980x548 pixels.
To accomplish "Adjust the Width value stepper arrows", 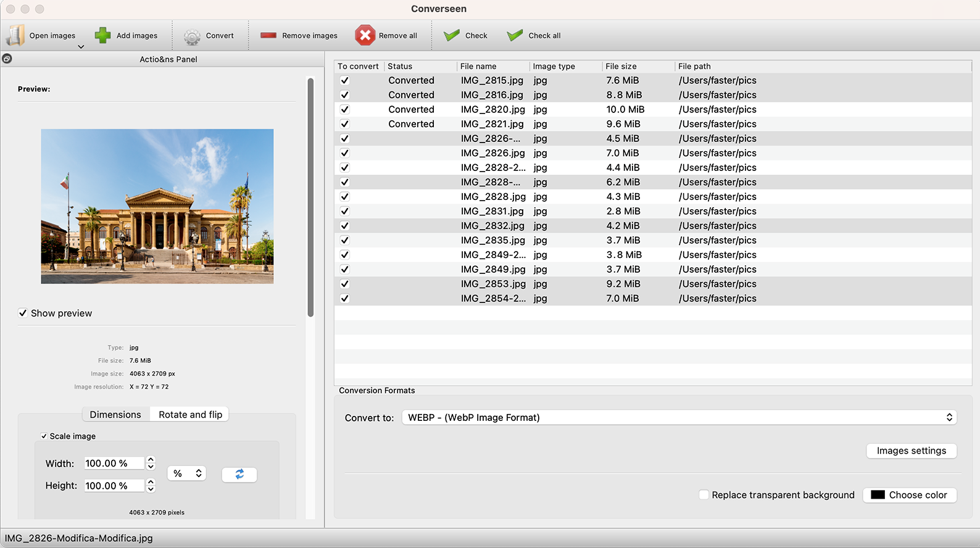I will pyautogui.click(x=151, y=463).
